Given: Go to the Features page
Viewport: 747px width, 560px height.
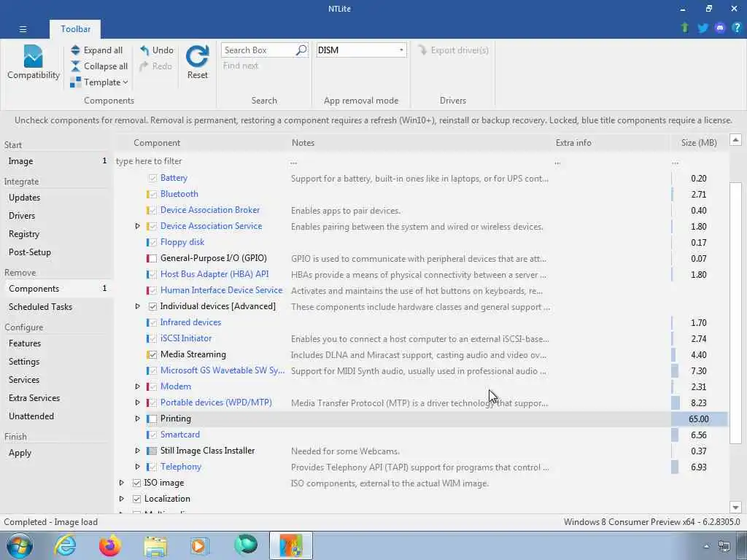Looking at the screenshot, I should (25, 343).
